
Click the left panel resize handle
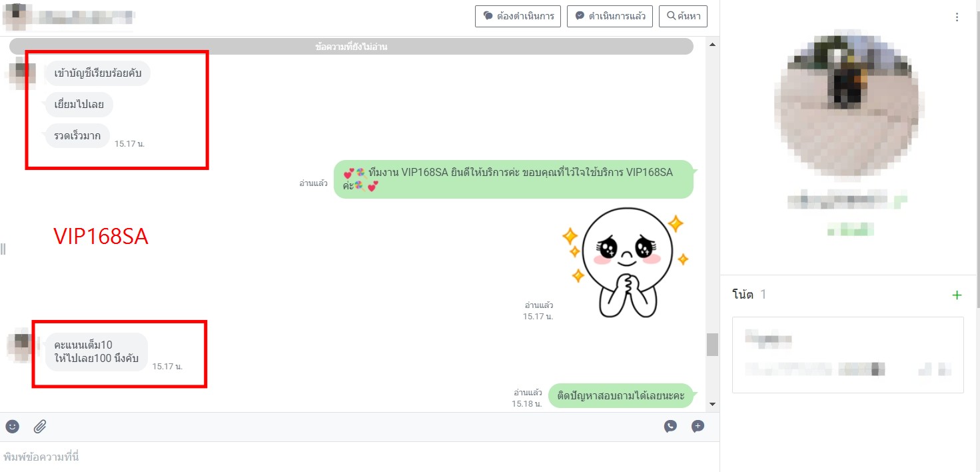pyautogui.click(x=3, y=249)
